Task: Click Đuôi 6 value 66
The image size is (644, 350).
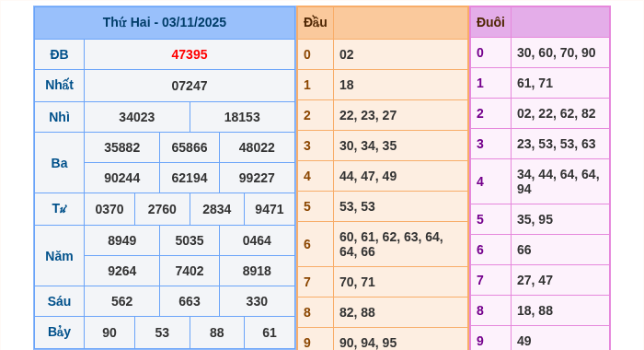Action: coord(524,251)
